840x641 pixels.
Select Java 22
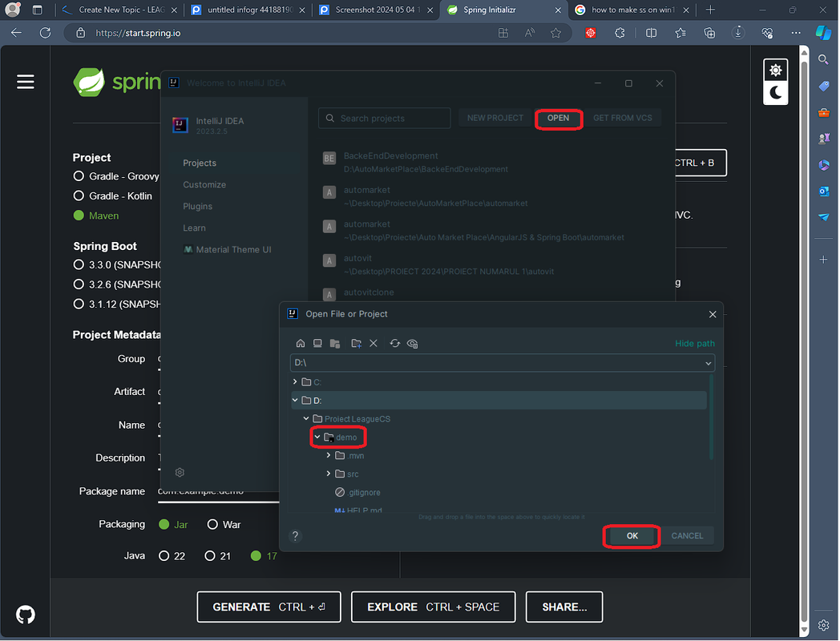pyautogui.click(x=164, y=556)
